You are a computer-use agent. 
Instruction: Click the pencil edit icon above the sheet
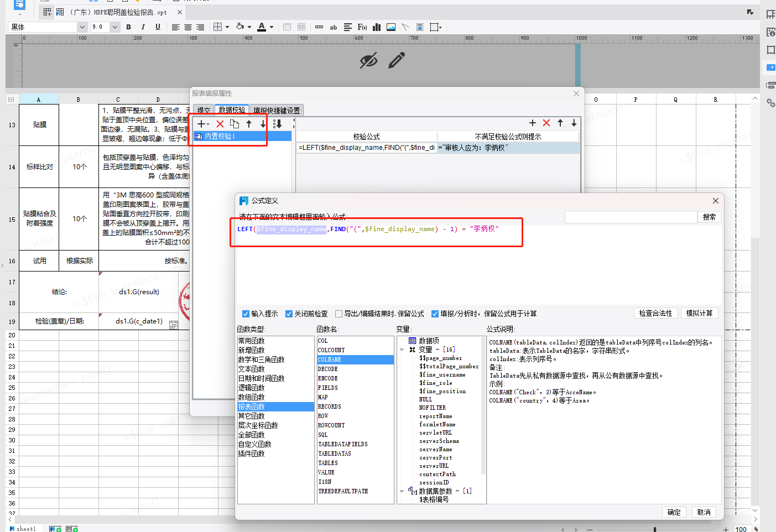(397, 60)
